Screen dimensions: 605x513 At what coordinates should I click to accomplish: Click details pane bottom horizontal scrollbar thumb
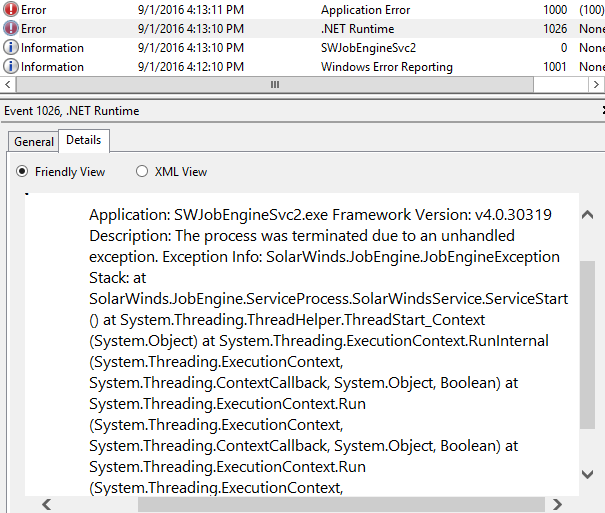coord(341,504)
